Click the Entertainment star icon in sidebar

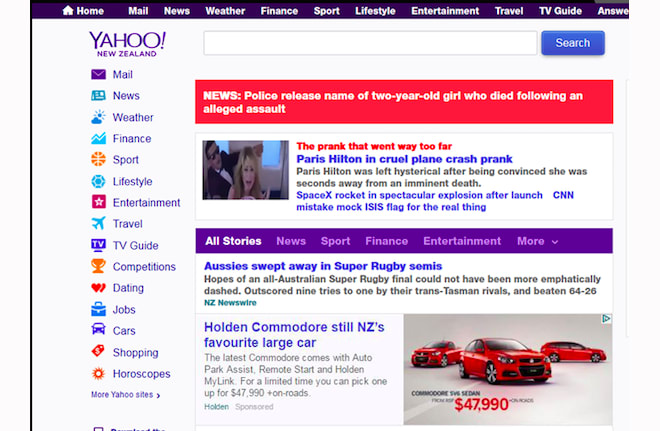click(98, 202)
